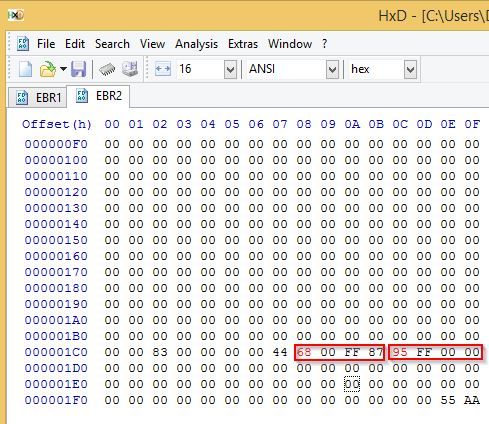The width and height of the screenshot is (489, 424).
Task: Click offset row 000000F0
Action: click(56, 144)
